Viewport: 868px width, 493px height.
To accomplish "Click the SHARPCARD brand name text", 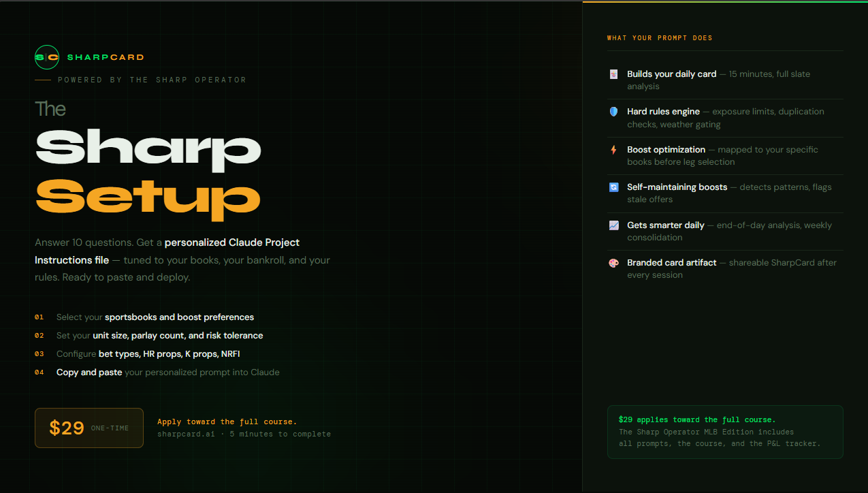I will tap(106, 57).
